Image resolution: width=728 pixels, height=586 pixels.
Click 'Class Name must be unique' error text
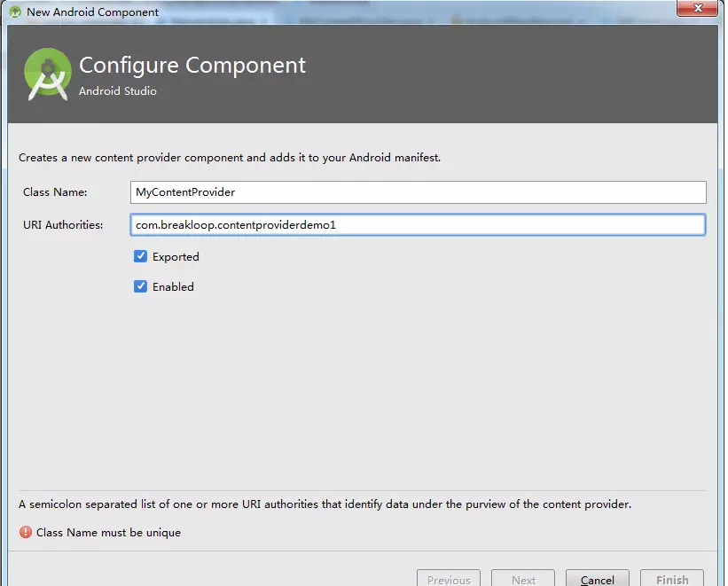(108, 533)
